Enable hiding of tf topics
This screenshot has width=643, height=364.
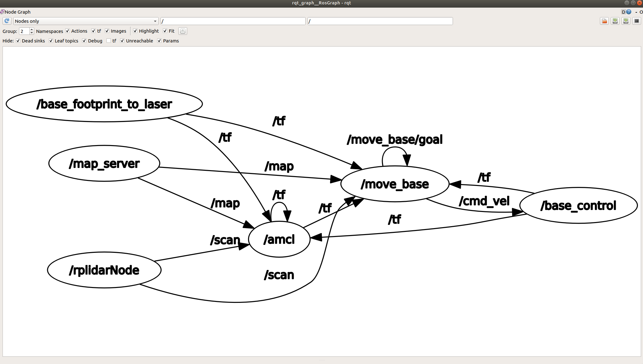[x=109, y=41]
